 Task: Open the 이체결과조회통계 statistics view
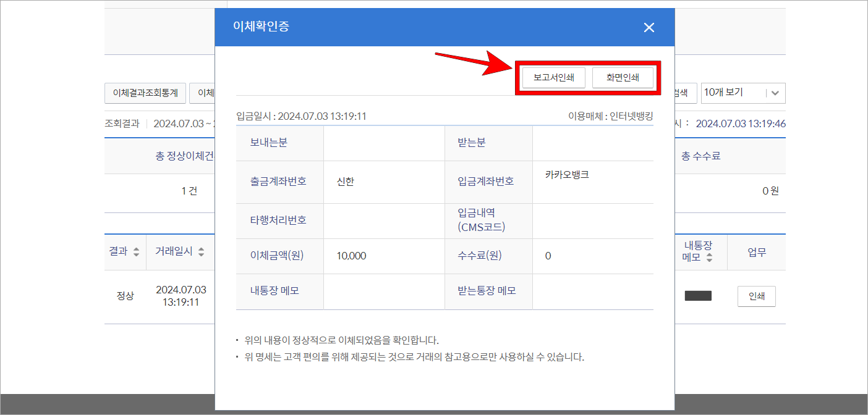point(145,93)
